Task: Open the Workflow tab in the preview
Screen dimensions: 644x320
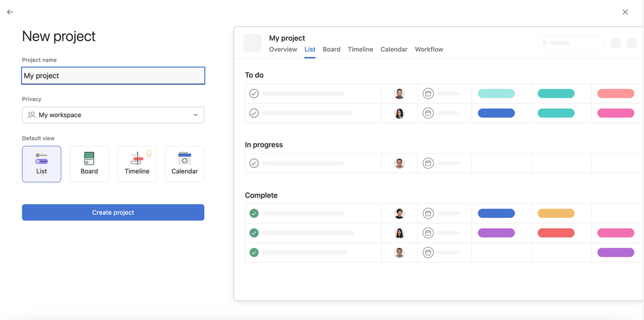Action: (x=429, y=49)
